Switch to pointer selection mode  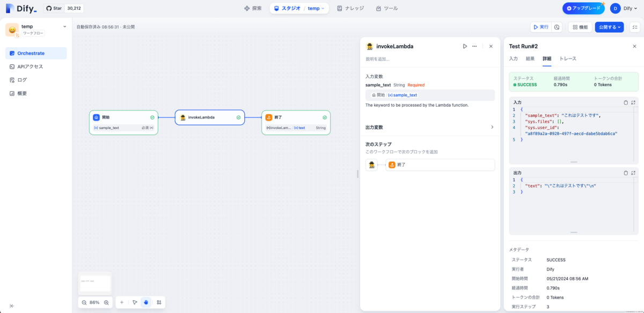(135, 302)
